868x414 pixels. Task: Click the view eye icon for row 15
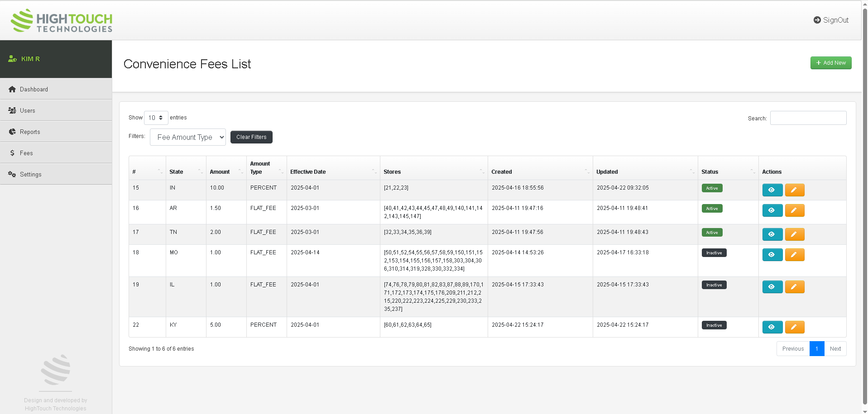pos(772,190)
